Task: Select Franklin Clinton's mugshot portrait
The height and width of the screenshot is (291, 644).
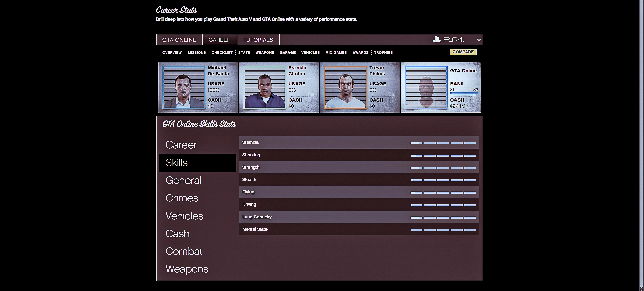Action: [264, 88]
